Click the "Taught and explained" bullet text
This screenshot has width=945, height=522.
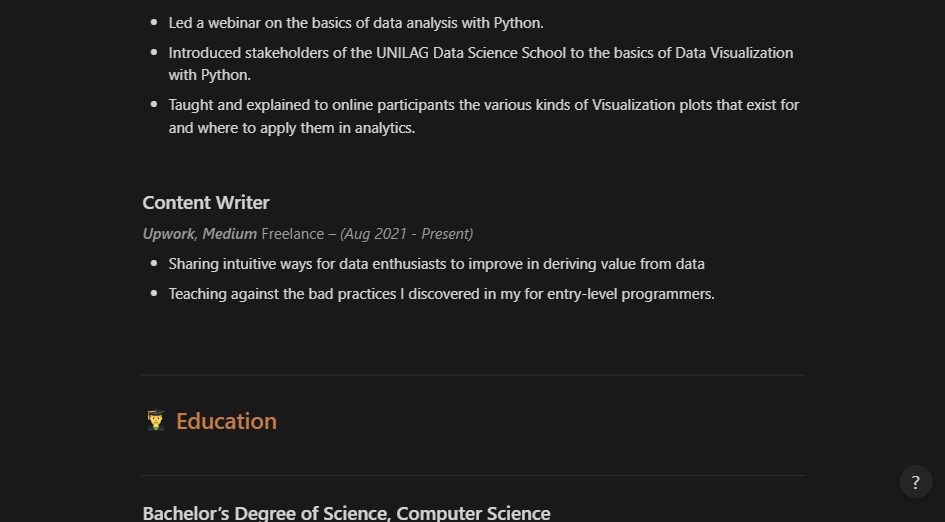[484, 105]
